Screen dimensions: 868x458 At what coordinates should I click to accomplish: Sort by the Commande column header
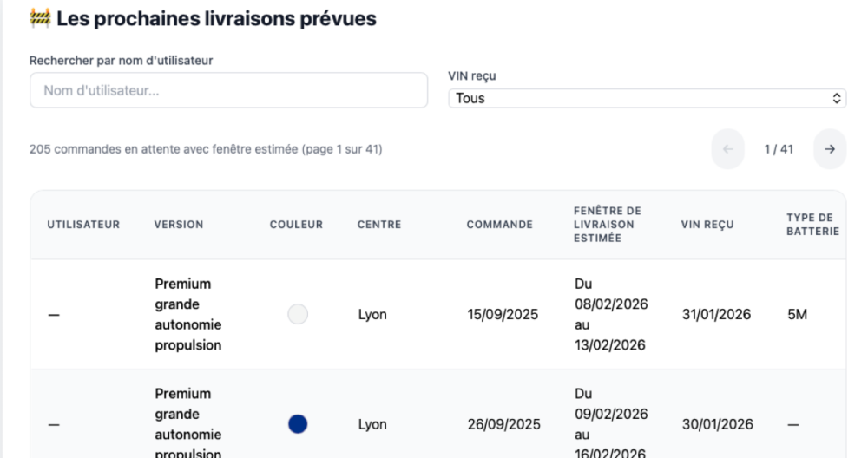[499, 225]
